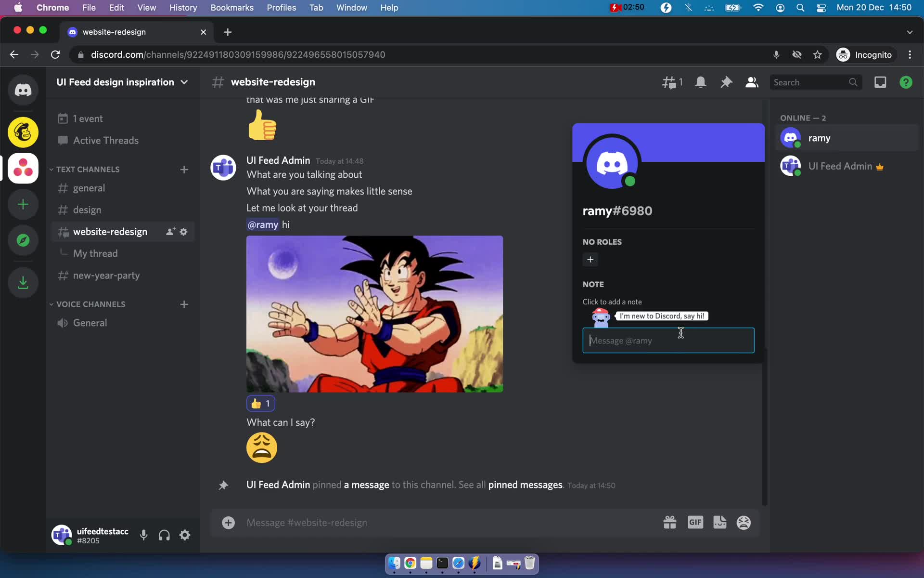This screenshot has height=578, width=924.
Task: Open the gift Nitro icon
Action: 670,523
